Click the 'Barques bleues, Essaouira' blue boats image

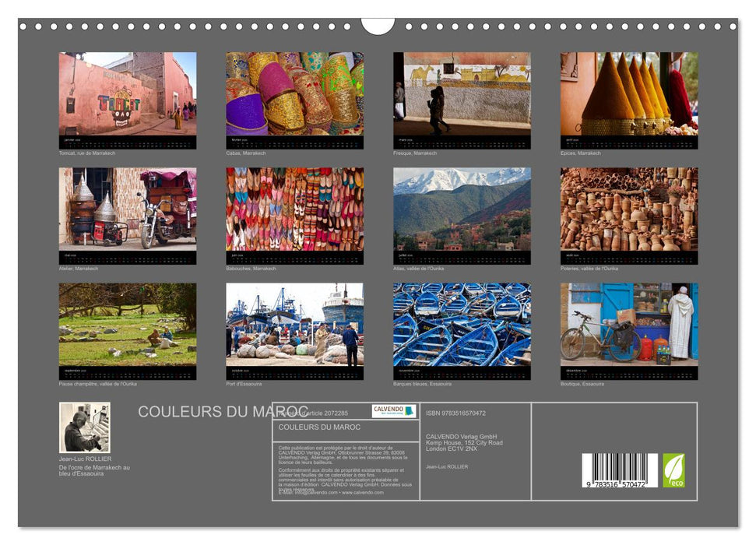point(459,327)
